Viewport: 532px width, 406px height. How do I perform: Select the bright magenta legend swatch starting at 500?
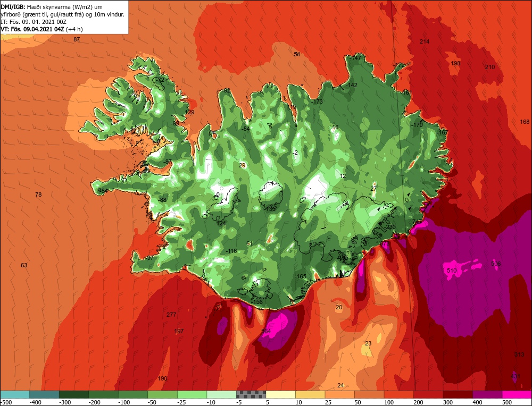(517, 394)
